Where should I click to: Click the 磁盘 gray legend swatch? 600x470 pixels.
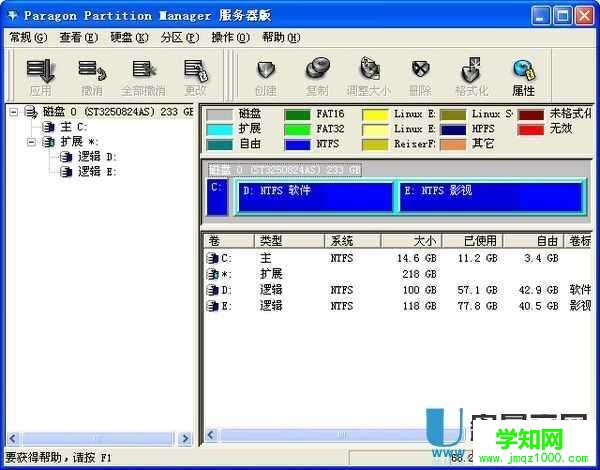coord(219,114)
